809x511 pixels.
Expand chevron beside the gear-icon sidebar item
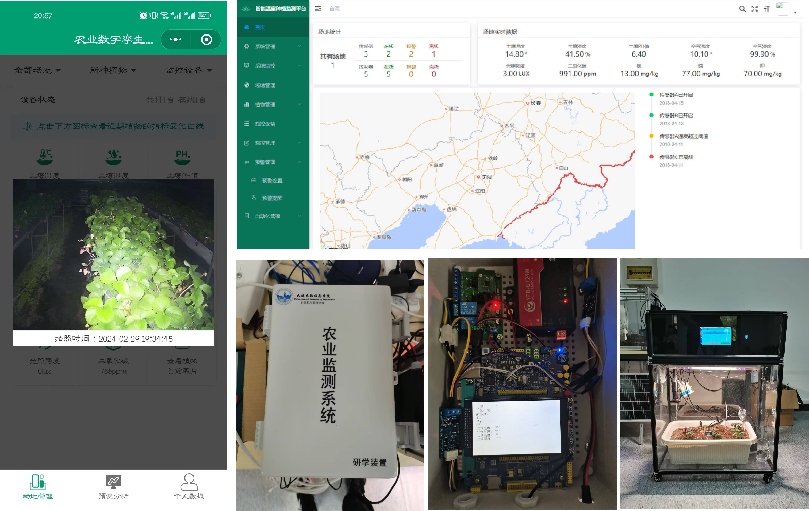(x=300, y=46)
